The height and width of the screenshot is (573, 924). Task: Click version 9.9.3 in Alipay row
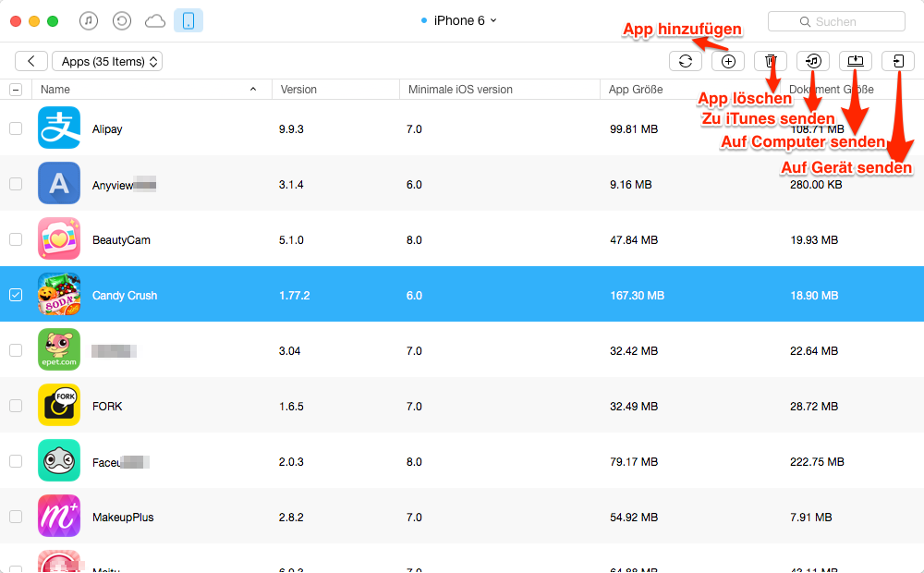tap(291, 129)
